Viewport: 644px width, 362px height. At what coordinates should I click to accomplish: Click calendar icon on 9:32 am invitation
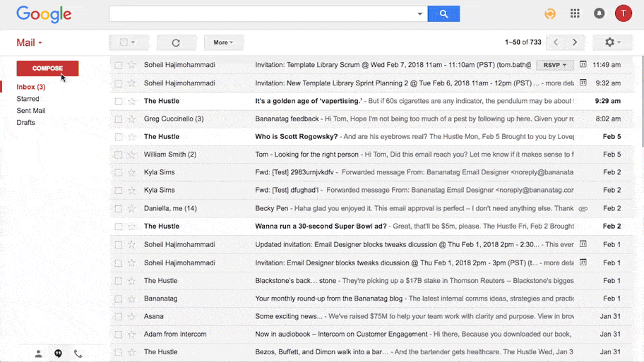[x=583, y=83]
